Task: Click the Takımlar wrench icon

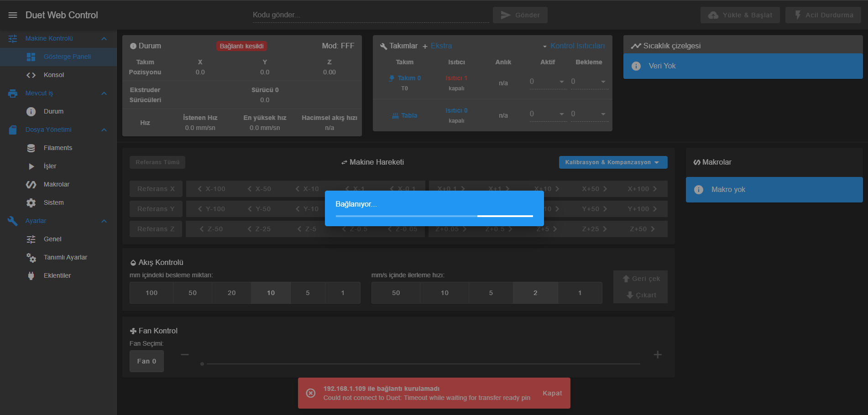Action: pos(384,47)
